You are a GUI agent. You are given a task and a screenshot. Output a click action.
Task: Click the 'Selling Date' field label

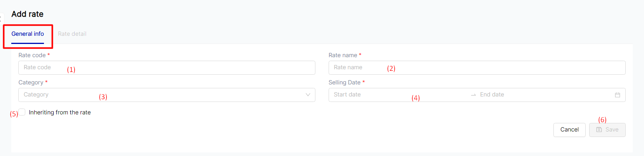tap(344, 82)
